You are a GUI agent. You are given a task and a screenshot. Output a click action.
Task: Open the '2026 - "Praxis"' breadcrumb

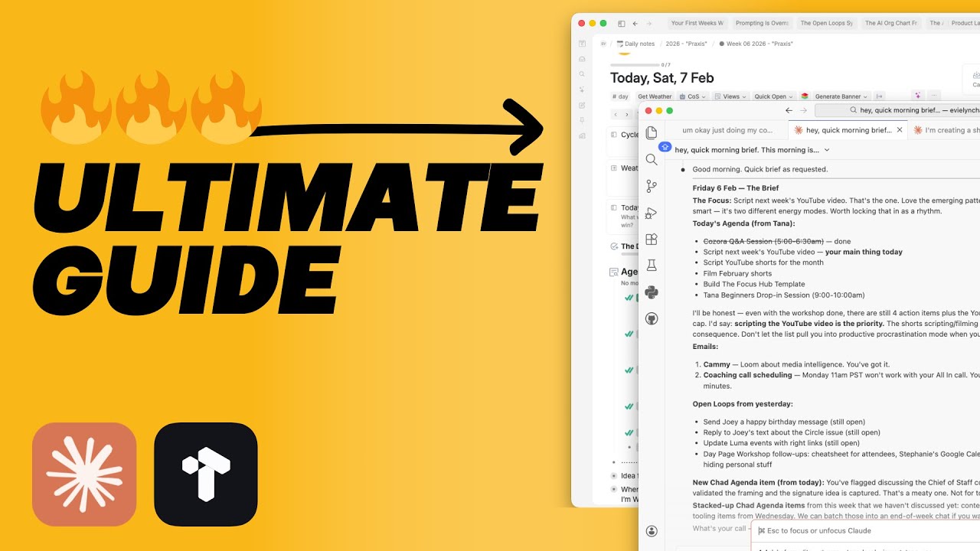pyautogui.click(x=686, y=44)
